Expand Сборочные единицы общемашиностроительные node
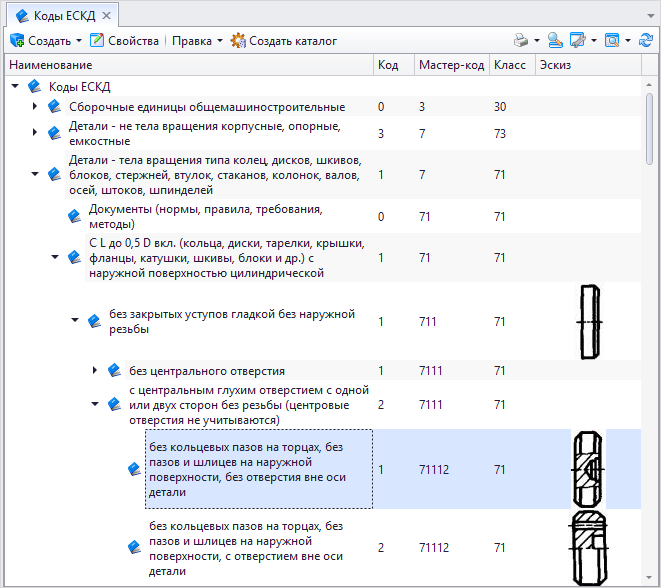Viewport: 661px width, 588px height. click(35, 106)
